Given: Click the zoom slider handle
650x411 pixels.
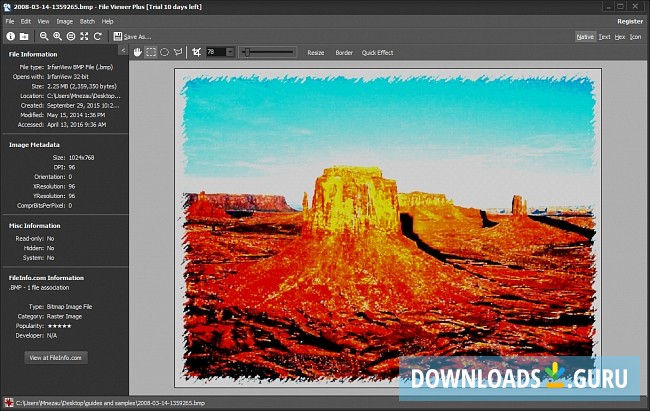Looking at the screenshot, I should point(247,52).
